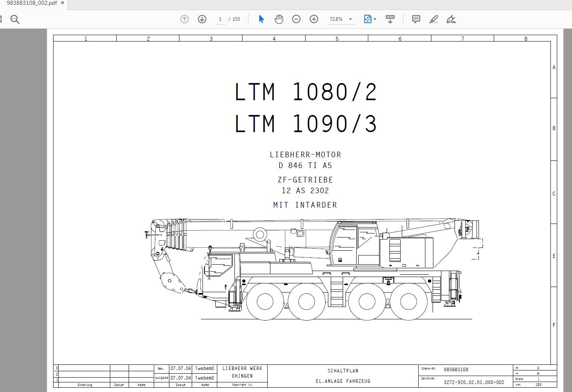Activate the Selection arrow tool
The height and width of the screenshot is (392, 572).
click(x=261, y=19)
